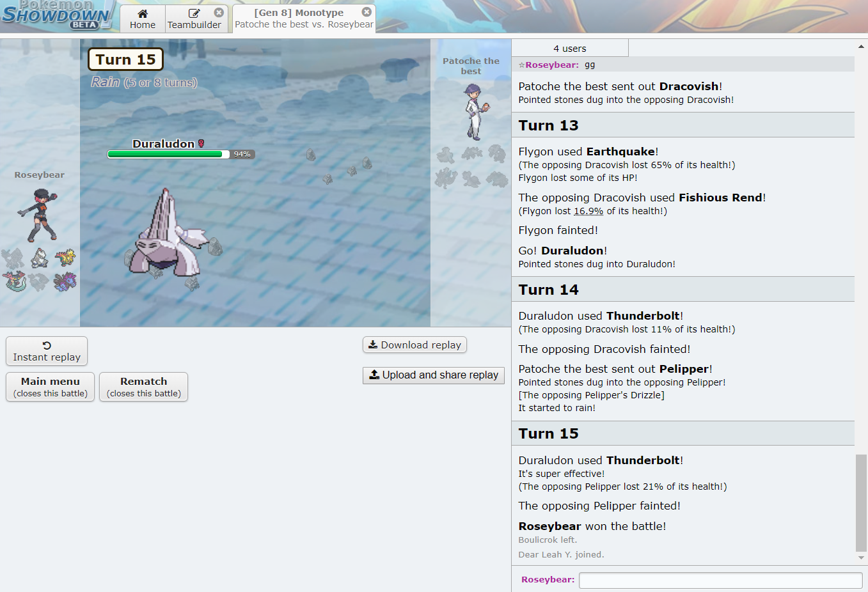The width and height of the screenshot is (868, 592).
Task: Click the female gender symbol beside Duraludon
Action: (x=201, y=144)
